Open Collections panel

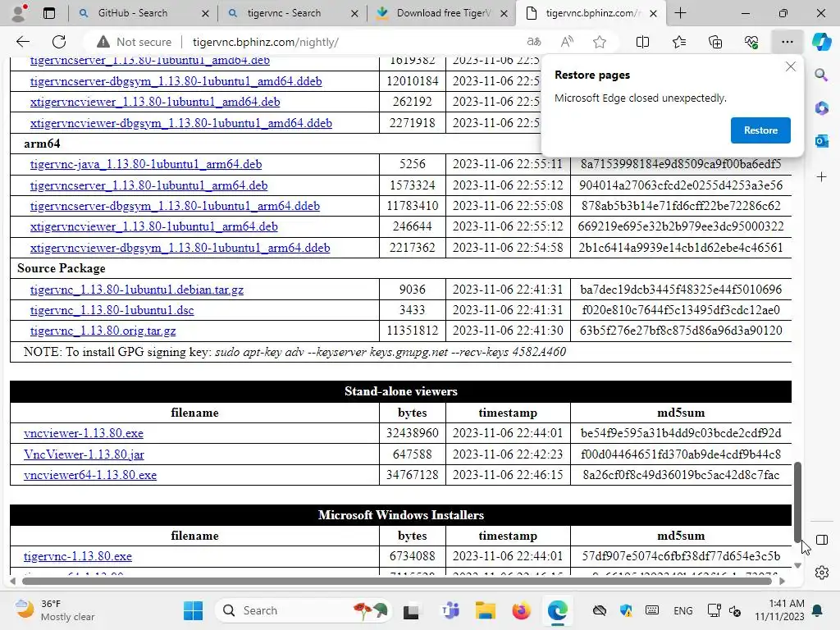715,42
